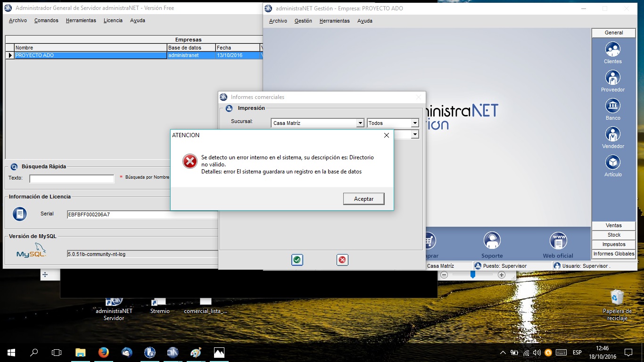Viewport: 644px width, 362px height.
Task: Open the Stremio desktop shortcut
Action: click(160, 306)
